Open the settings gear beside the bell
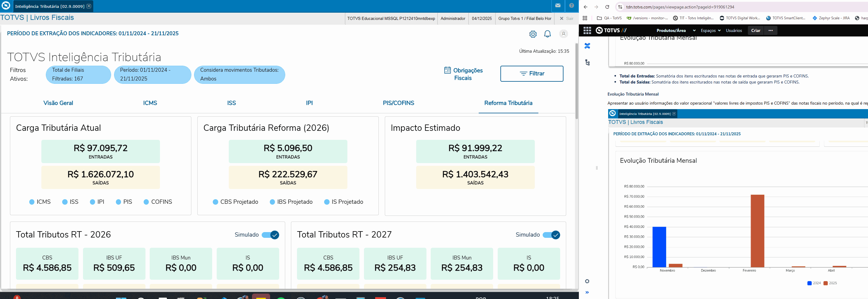868x299 pixels. (533, 34)
